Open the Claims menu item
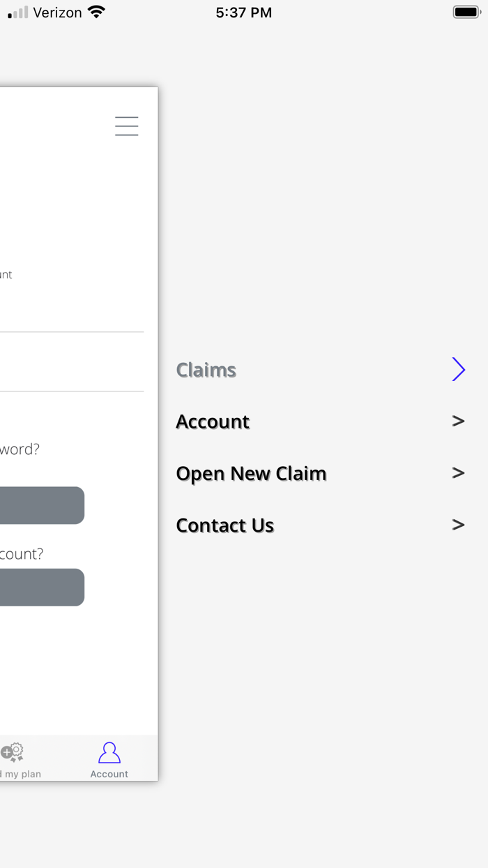The height and width of the screenshot is (868, 488). pyautogui.click(x=206, y=370)
